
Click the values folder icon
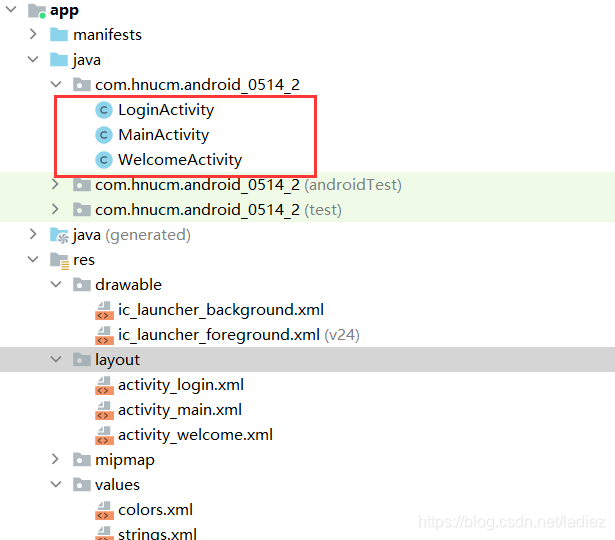point(82,485)
